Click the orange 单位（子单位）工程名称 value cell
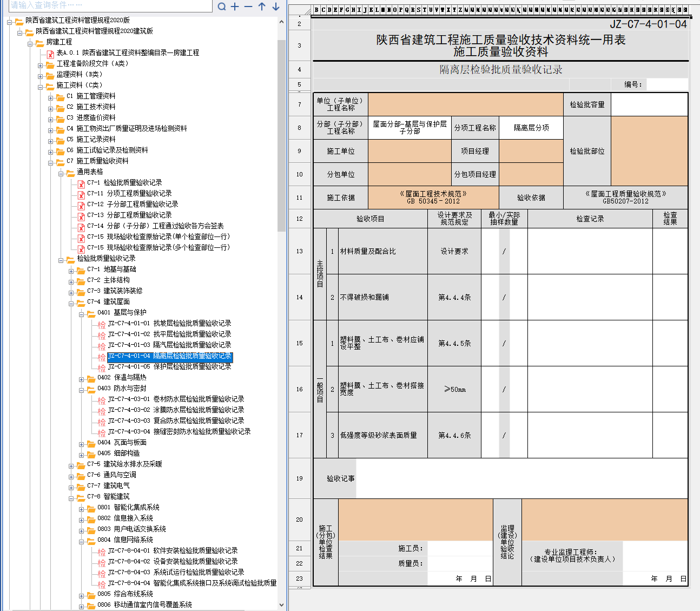The width and height of the screenshot is (700, 611). point(465,104)
